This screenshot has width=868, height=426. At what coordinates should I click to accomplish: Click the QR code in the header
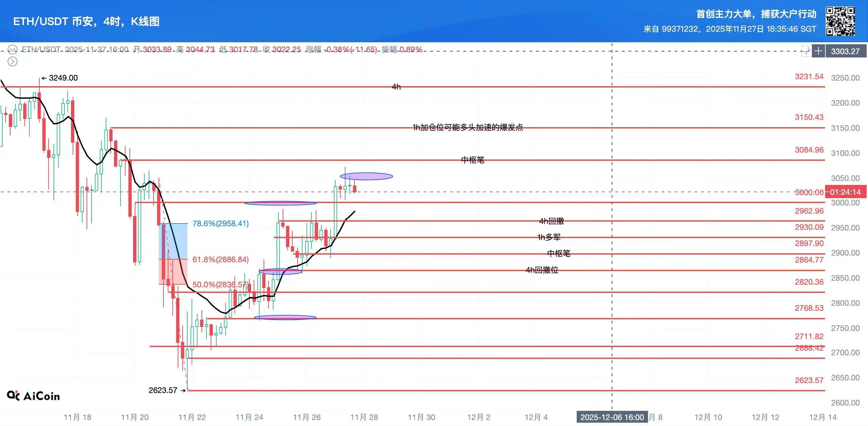tap(840, 21)
